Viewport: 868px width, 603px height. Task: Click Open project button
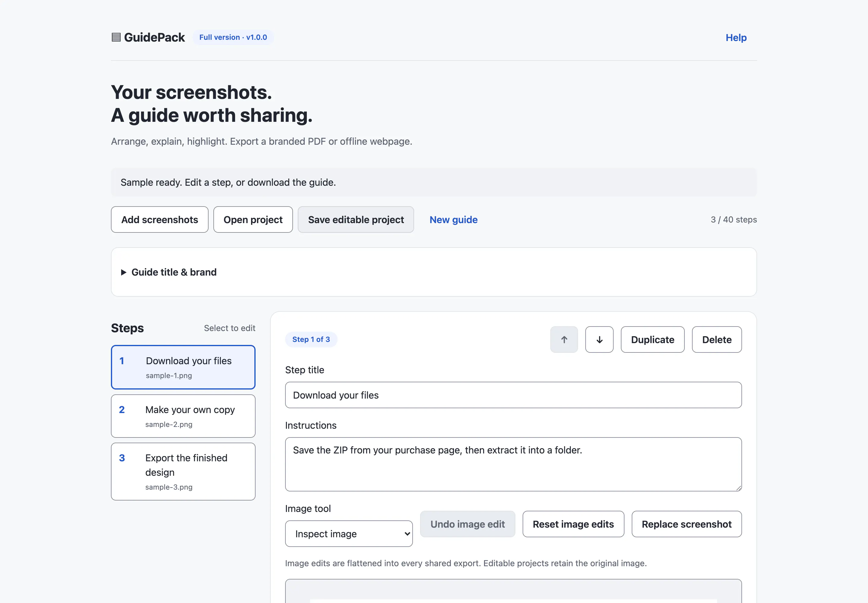[253, 219]
